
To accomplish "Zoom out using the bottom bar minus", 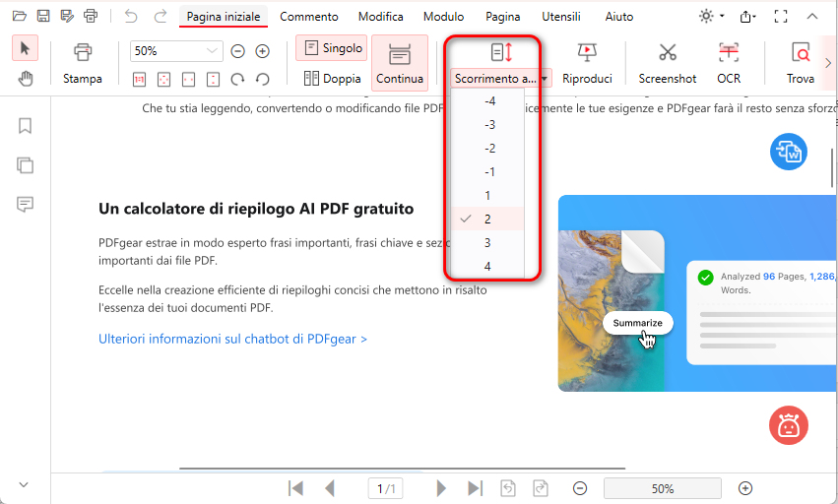I will (x=579, y=488).
